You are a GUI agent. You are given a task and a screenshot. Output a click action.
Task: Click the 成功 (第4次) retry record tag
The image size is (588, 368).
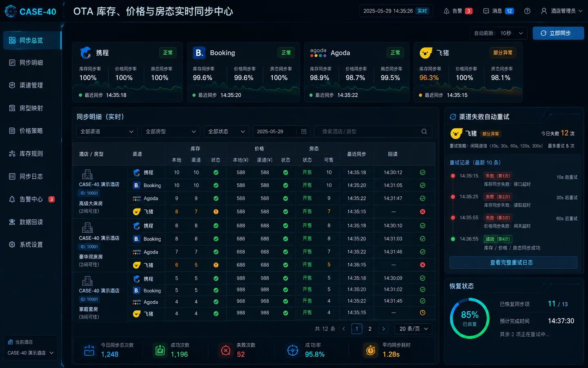[497, 239]
